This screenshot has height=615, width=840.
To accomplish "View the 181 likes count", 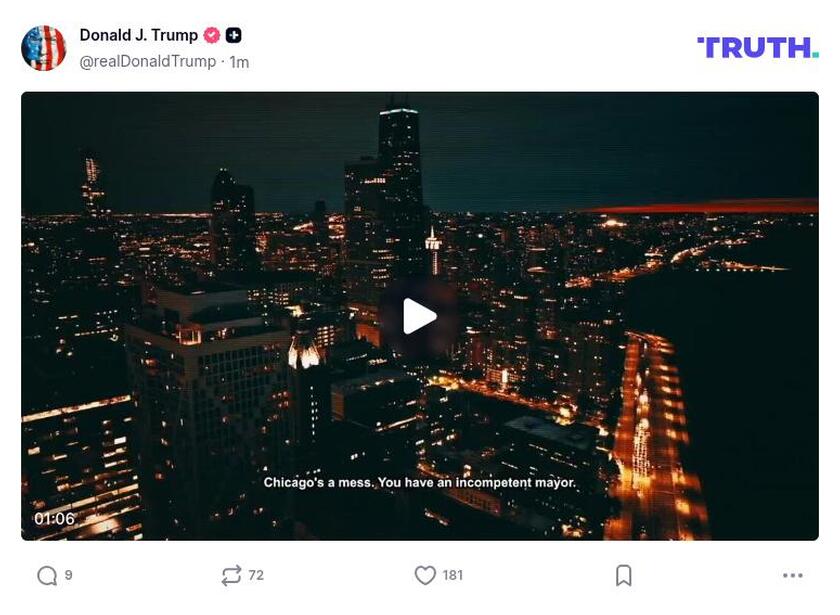I will [x=453, y=575].
